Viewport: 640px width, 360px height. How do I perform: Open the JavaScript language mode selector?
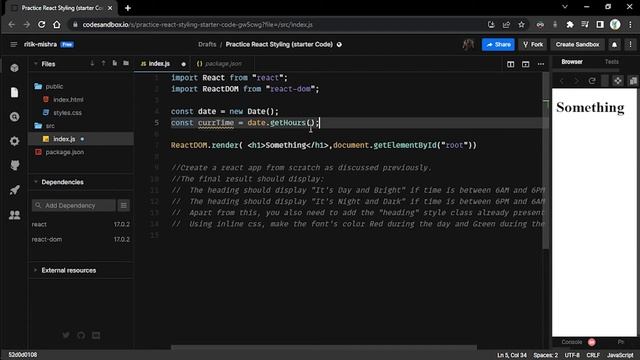[620, 355]
